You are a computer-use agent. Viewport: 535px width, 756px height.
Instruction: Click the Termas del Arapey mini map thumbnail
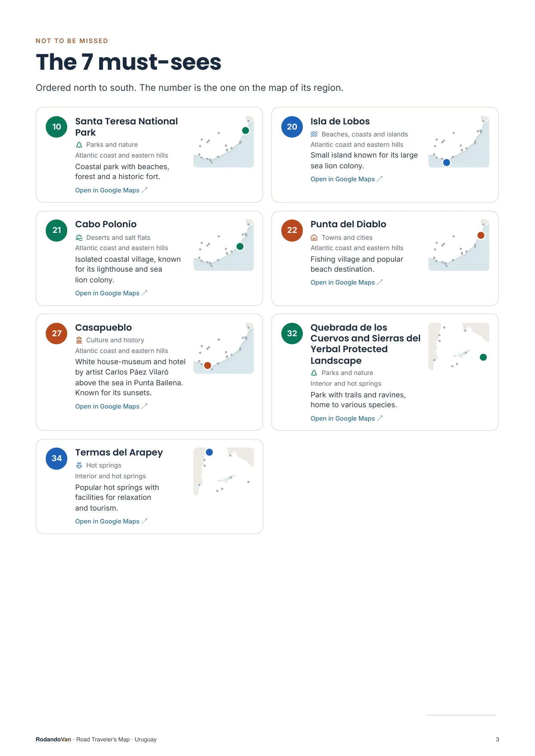(224, 471)
